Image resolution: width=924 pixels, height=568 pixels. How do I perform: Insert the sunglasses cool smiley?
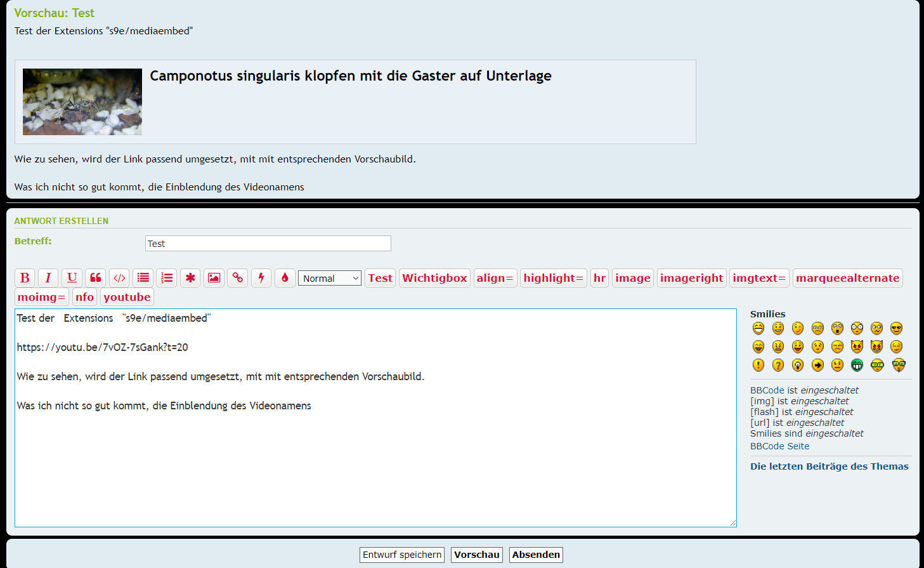[x=896, y=328]
